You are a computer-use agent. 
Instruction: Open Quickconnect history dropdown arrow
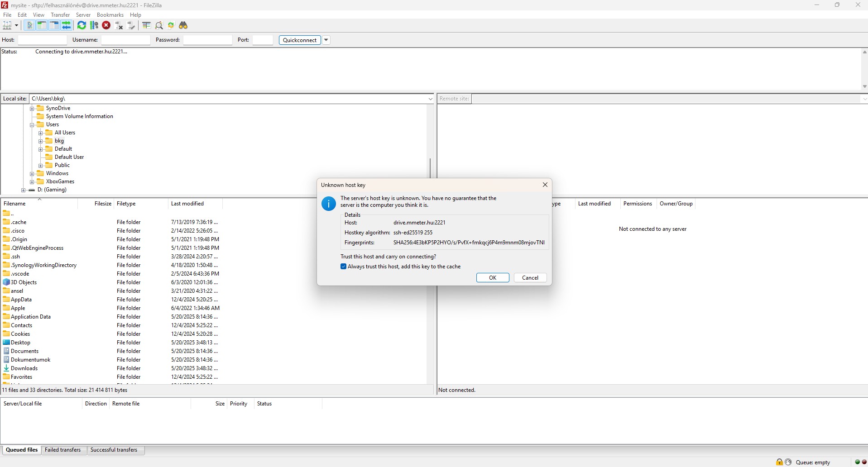pos(326,40)
